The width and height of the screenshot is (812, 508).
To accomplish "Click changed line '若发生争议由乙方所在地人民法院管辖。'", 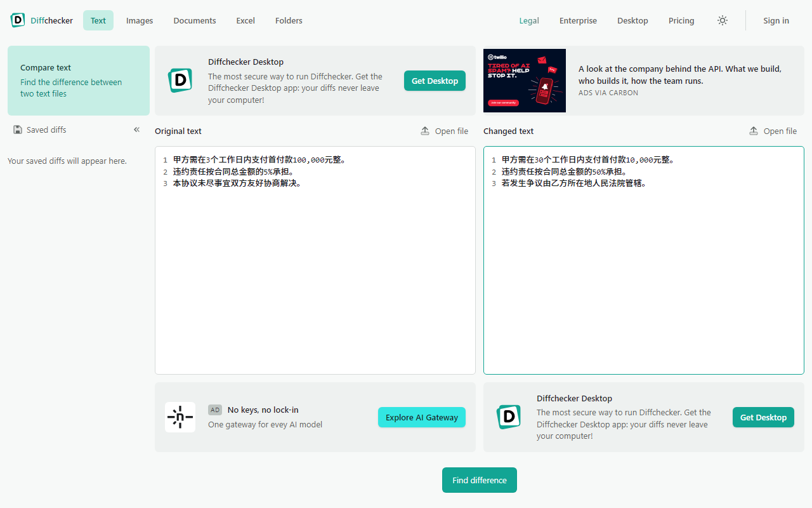I will (574, 184).
